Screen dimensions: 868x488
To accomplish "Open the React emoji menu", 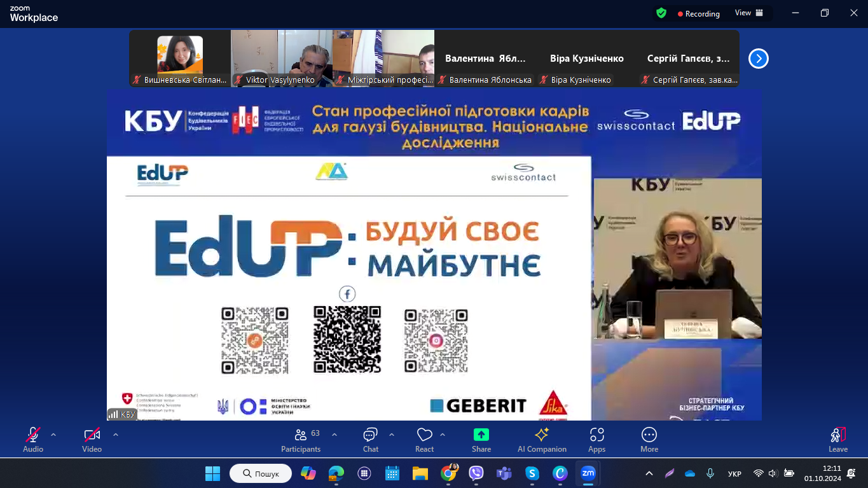I will click(x=424, y=439).
